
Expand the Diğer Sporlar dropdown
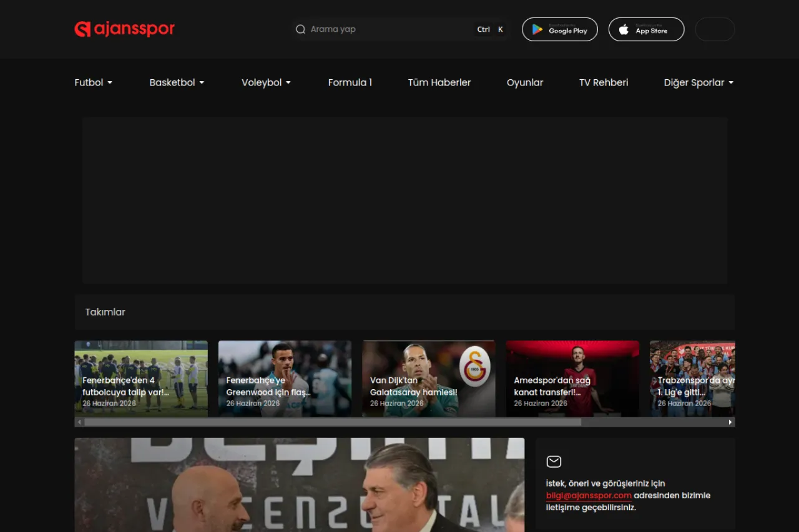click(699, 82)
